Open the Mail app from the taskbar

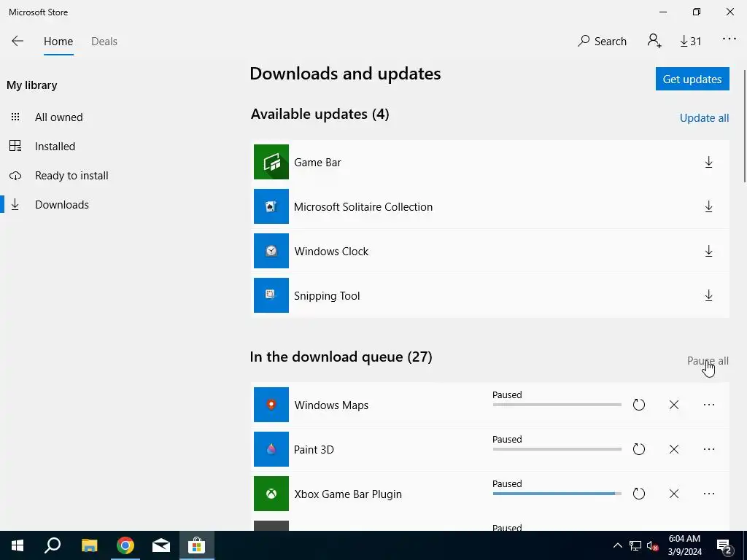click(161, 545)
